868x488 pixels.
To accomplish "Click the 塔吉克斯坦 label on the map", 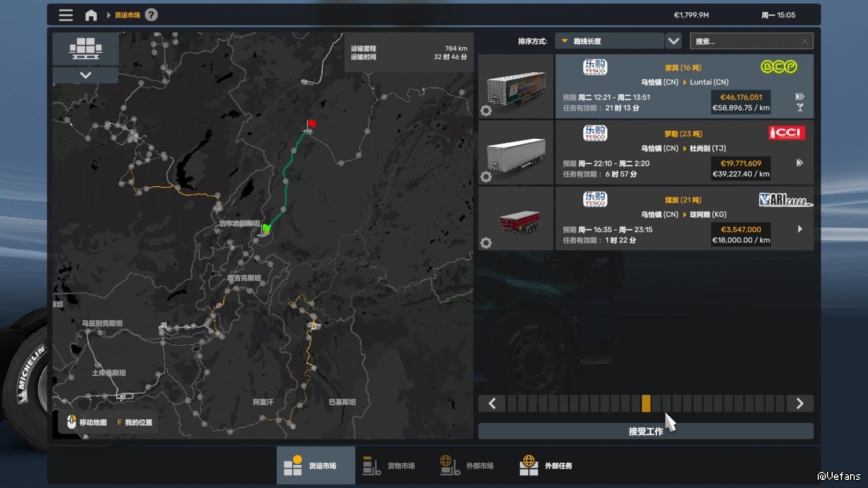I will point(244,278).
